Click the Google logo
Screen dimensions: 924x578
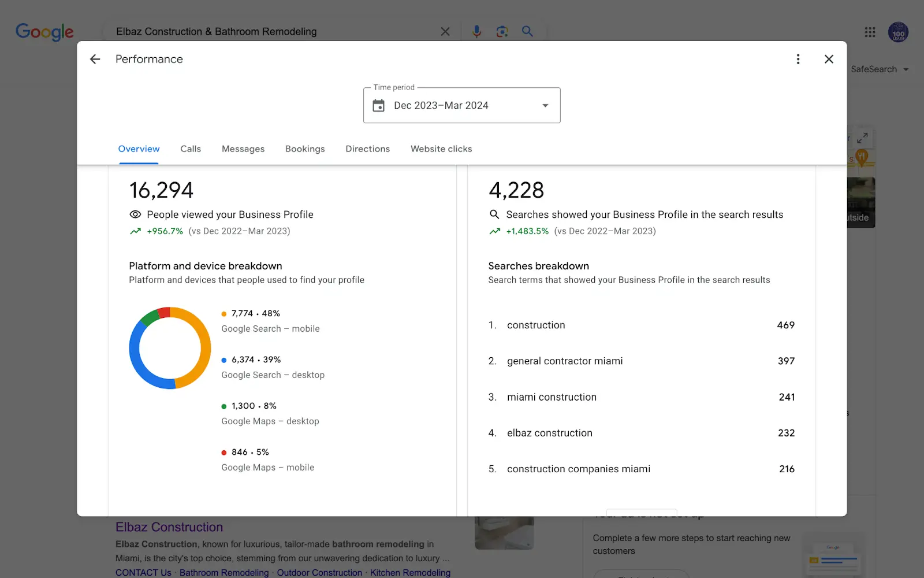44,32
